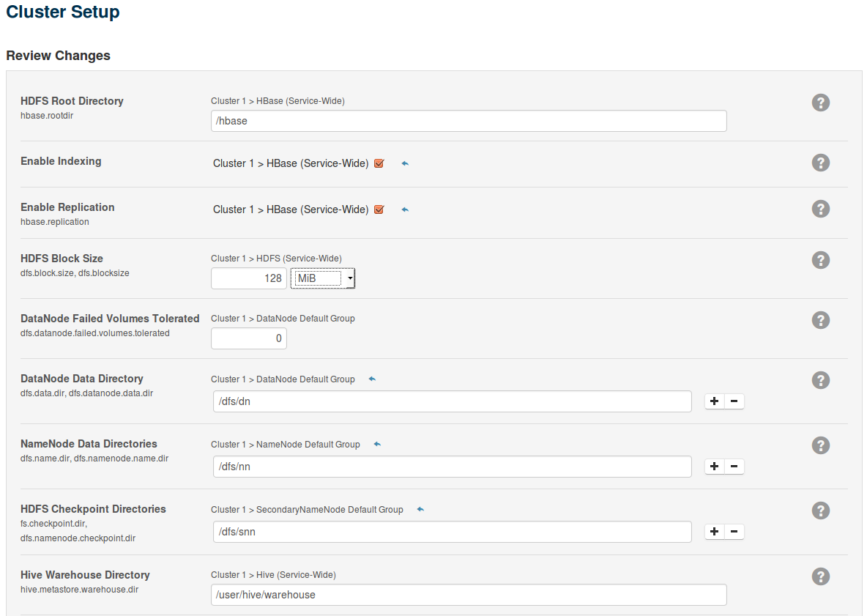Open help for HDFS Checkpoint Directories
This screenshot has width=867, height=616.
[821, 511]
